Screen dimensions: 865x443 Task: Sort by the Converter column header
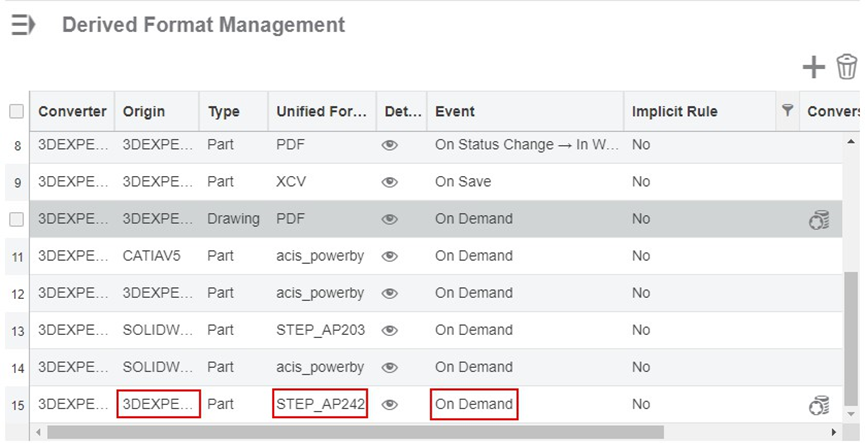[x=72, y=111]
